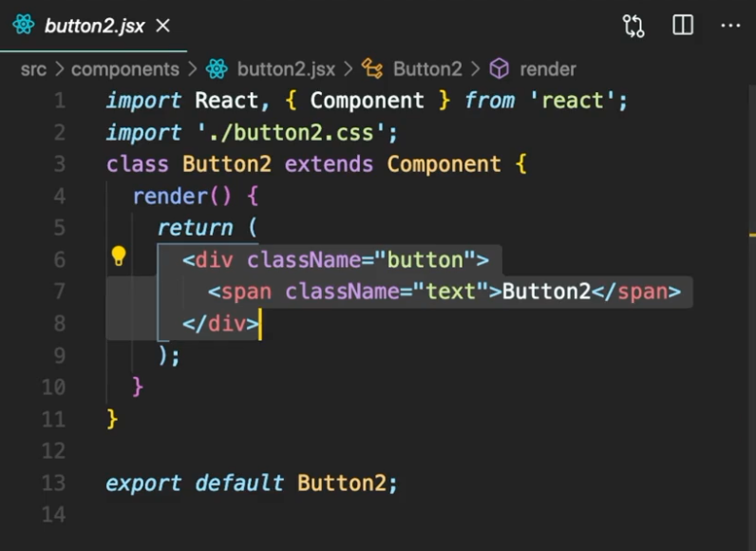Expand the chevron after button2.jsx breadcrumb
Viewport: 756px width, 551px height.
(x=349, y=69)
